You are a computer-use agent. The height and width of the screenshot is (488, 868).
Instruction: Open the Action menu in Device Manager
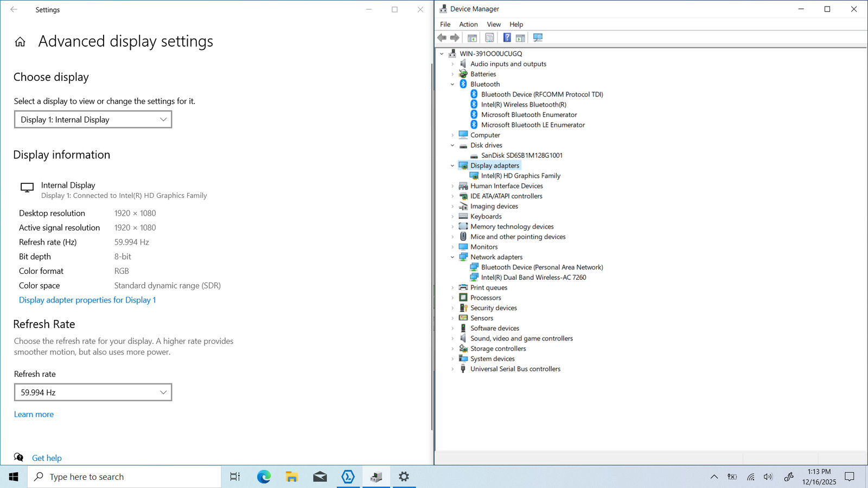[468, 24]
